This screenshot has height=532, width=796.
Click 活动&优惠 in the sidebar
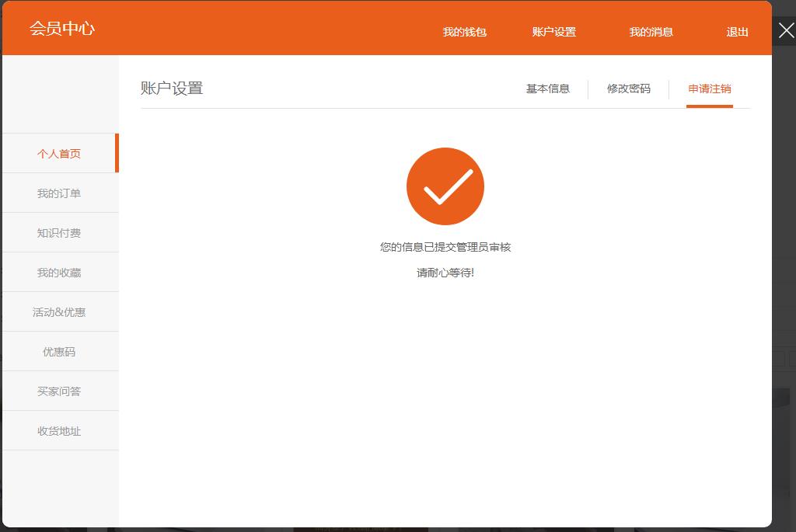pyautogui.click(x=59, y=312)
